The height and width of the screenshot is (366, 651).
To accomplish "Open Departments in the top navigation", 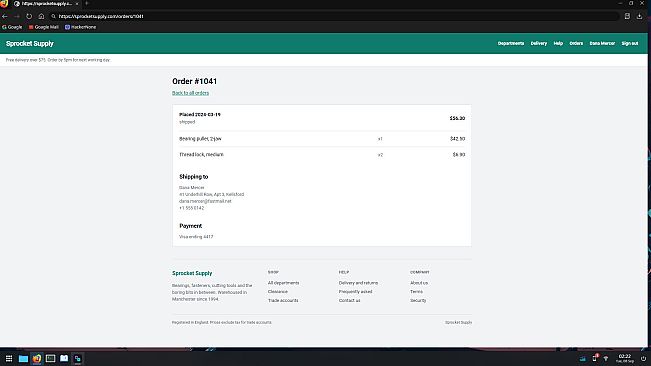I will [x=511, y=44].
